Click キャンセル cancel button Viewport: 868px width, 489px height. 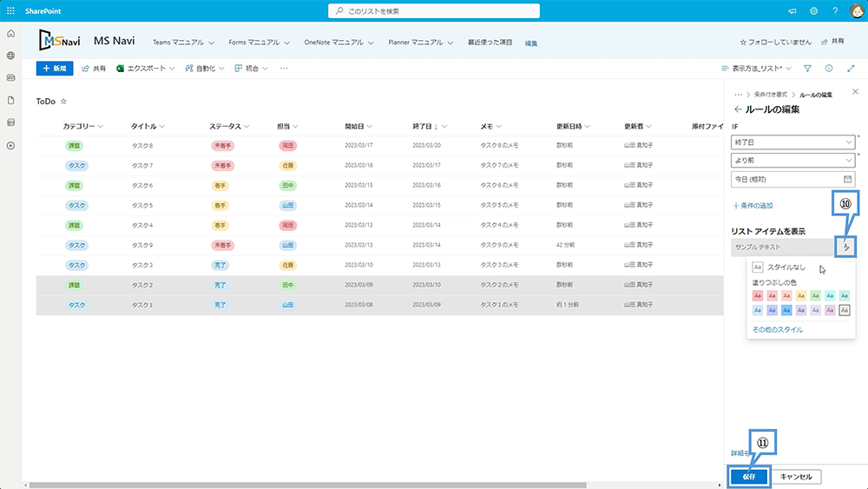pyautogui.click(x=796, y=477)
